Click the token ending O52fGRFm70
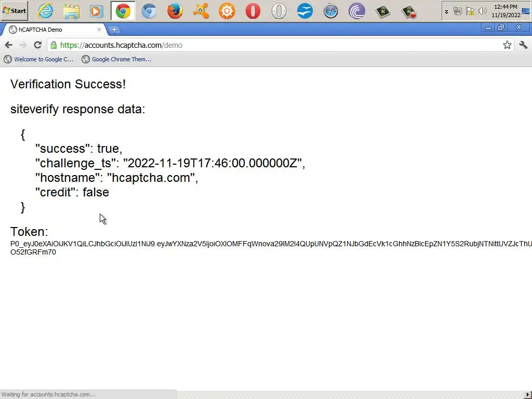 click(33, 252)
